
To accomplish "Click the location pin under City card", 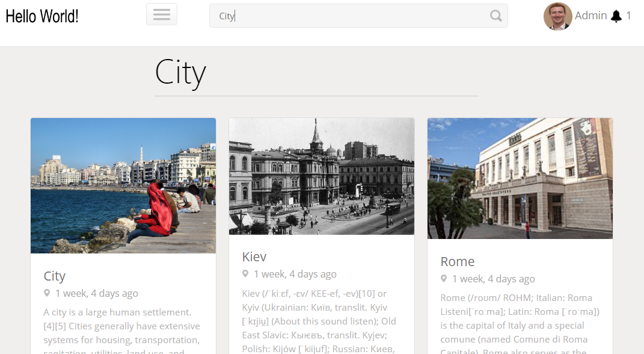I will 48,293.
